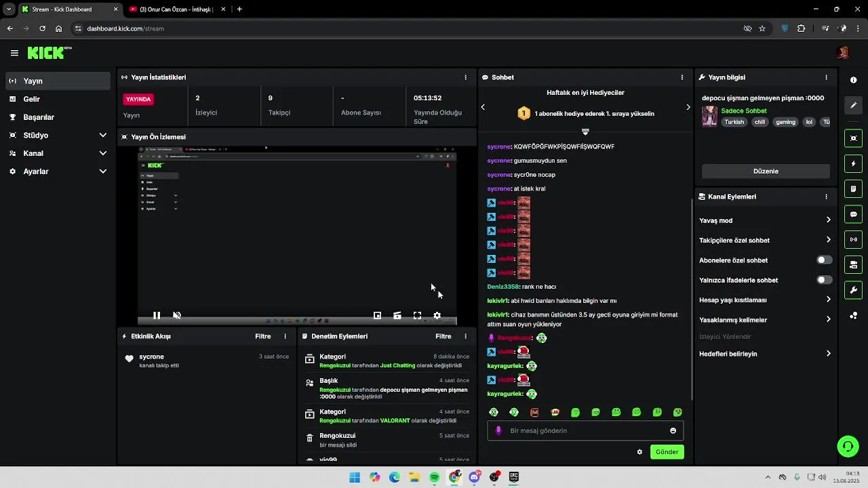Screen dimensions: 868x488
Task: Open the profile avatar at top right
Action: (844, 53)
